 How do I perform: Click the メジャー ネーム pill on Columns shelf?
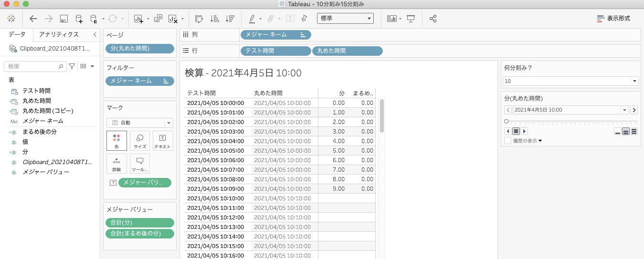coord(276,34)
